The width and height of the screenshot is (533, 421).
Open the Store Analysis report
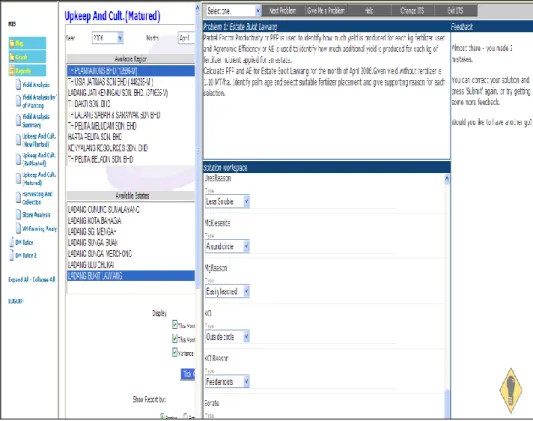tap(36, 215)
